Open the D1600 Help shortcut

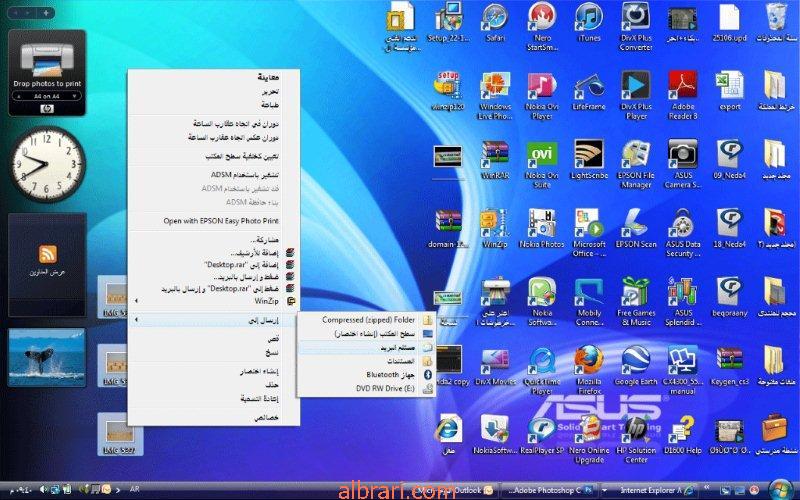683,435
